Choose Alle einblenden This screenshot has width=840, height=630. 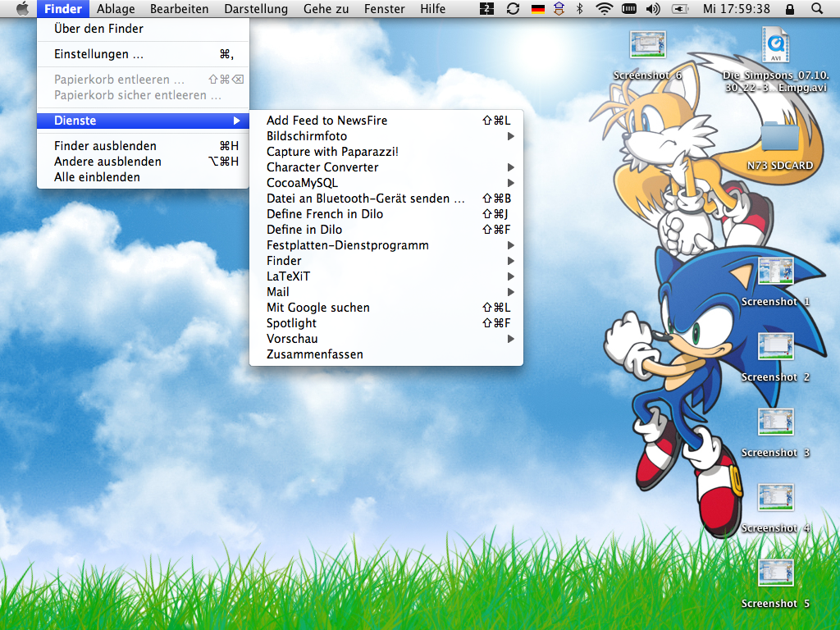[143, 177]
